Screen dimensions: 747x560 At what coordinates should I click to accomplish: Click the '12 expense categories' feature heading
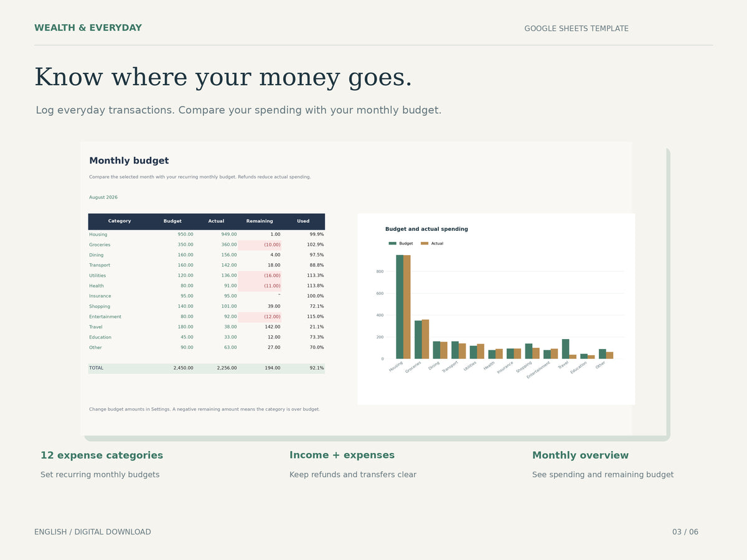click(101, 455)
